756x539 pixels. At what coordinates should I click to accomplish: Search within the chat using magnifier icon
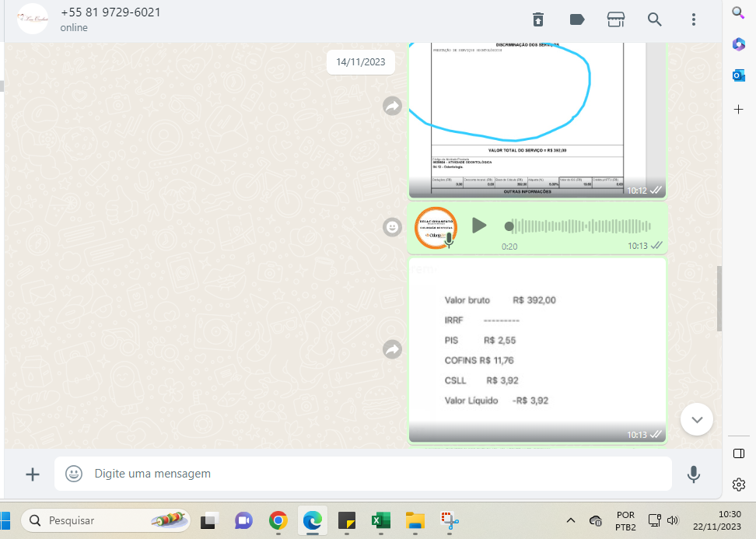tap(655, 19)
